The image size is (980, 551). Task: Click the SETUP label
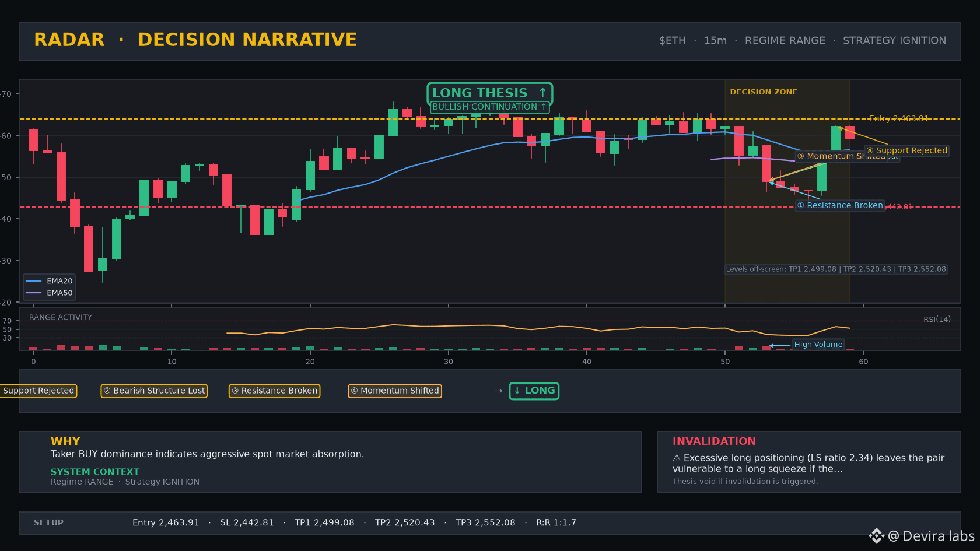pyautogui.click(x=48, y=523)
